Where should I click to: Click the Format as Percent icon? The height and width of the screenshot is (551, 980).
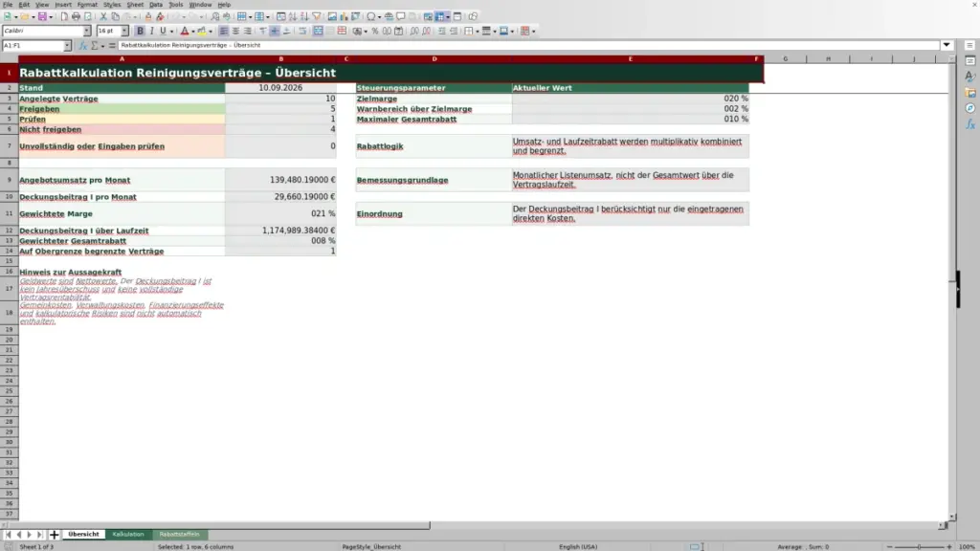375,31
